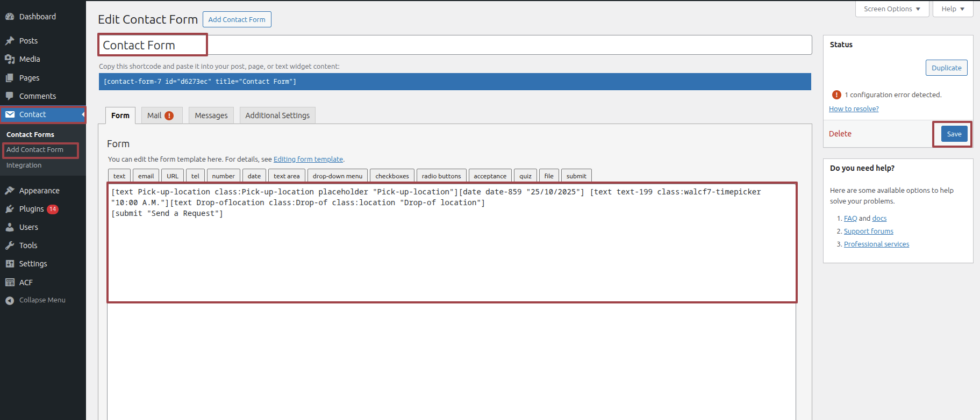Click the Tools wrench icon
The image size is (980, 420).
click(10, 245)
